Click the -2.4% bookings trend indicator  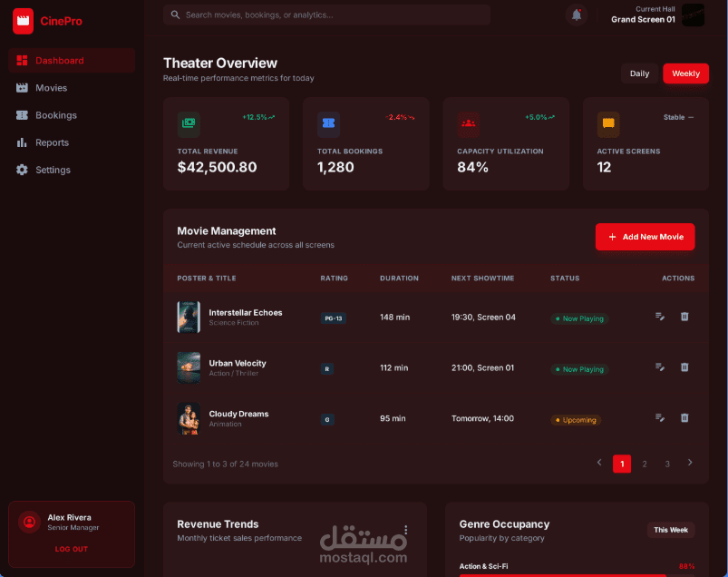point(400,117)
